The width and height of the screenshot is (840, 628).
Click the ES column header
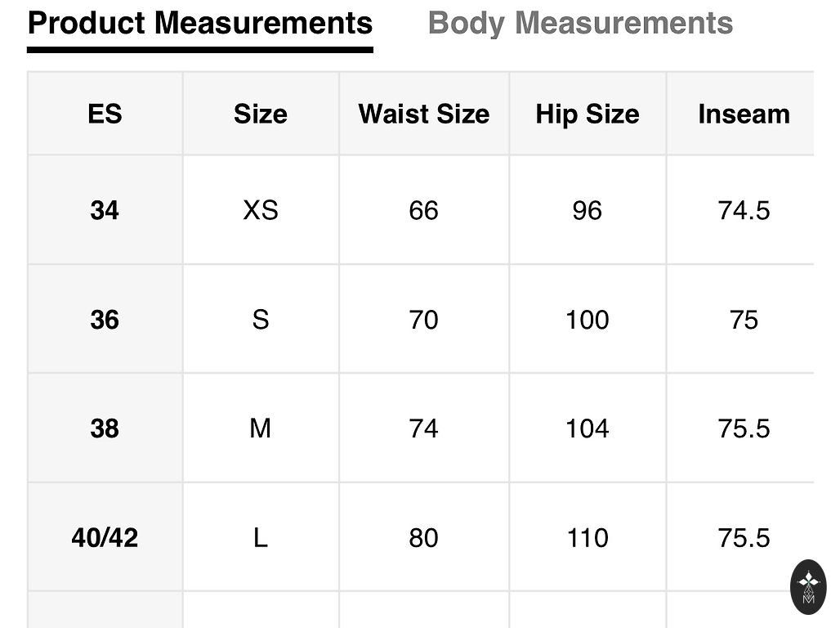pyautogui.click(x=105, y=114)
